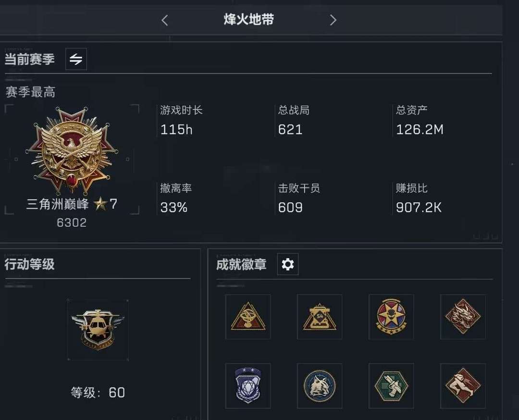Choose the green hexagon medic gun badge
Image resolution: width=519 pixels, height=420 pixels.
click(391, 386)
